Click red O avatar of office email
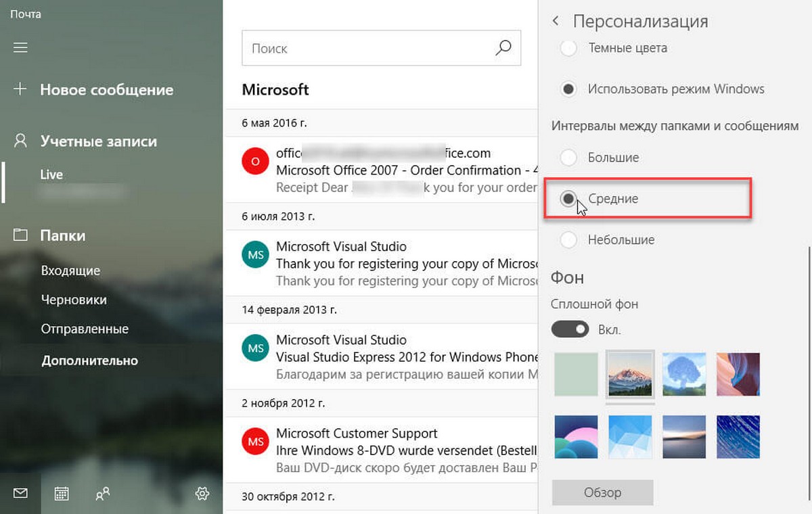Screen dimensions: 812x514 pyautogui.click(x=254, y=162)
